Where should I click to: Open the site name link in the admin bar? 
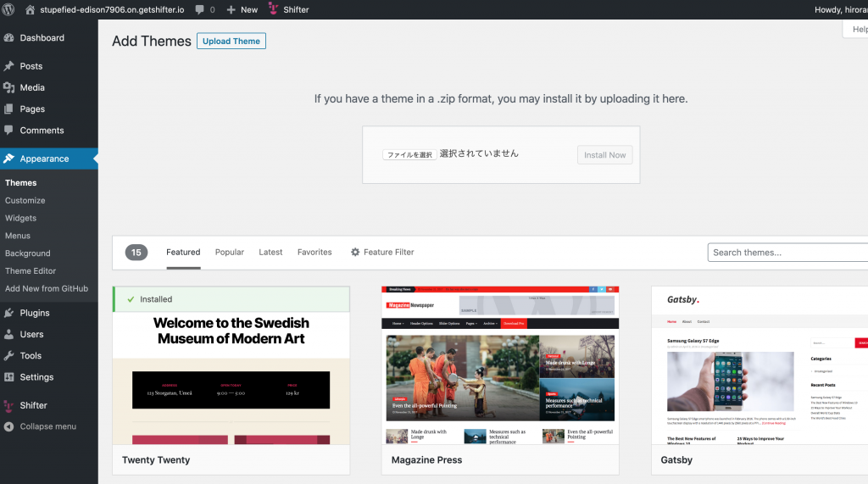point(112,9)
